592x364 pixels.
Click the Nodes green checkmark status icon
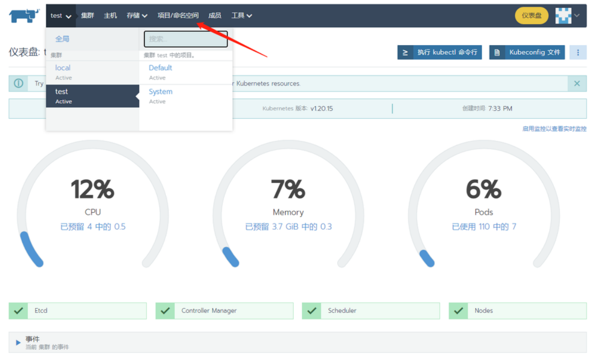point(458,311)
